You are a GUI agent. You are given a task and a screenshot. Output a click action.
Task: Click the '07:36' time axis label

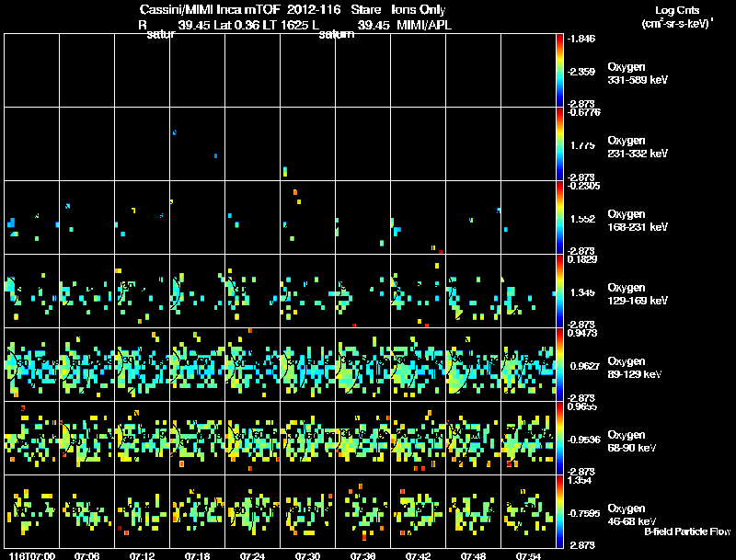tap(362, 555)
